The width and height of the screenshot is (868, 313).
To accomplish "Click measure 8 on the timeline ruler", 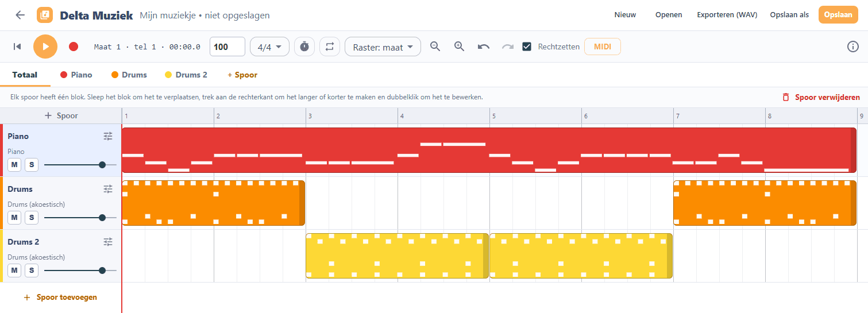I will tap(769, 116).
